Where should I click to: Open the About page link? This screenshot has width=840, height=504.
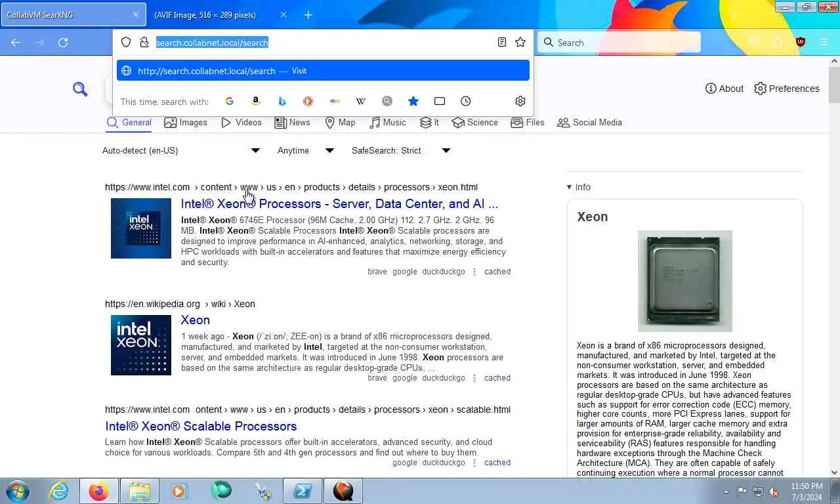724,89
